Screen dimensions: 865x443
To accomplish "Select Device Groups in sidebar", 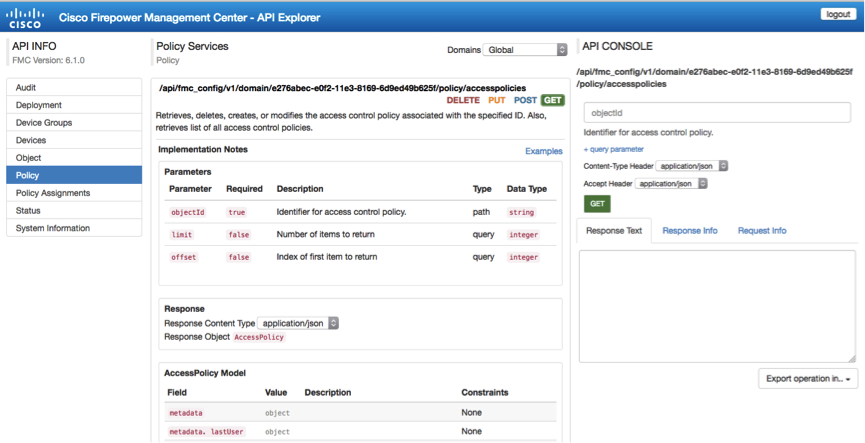I will (75, 123).
